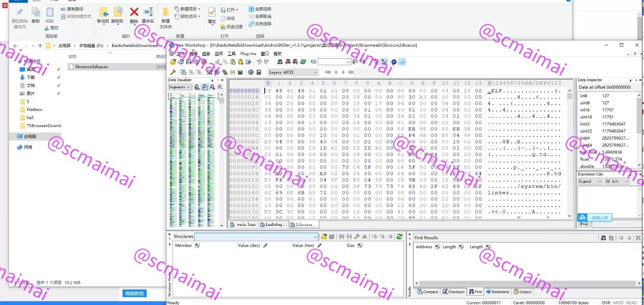644x305 pixels.
Task: Switch to the main.luac document tab
Action: 243,225
